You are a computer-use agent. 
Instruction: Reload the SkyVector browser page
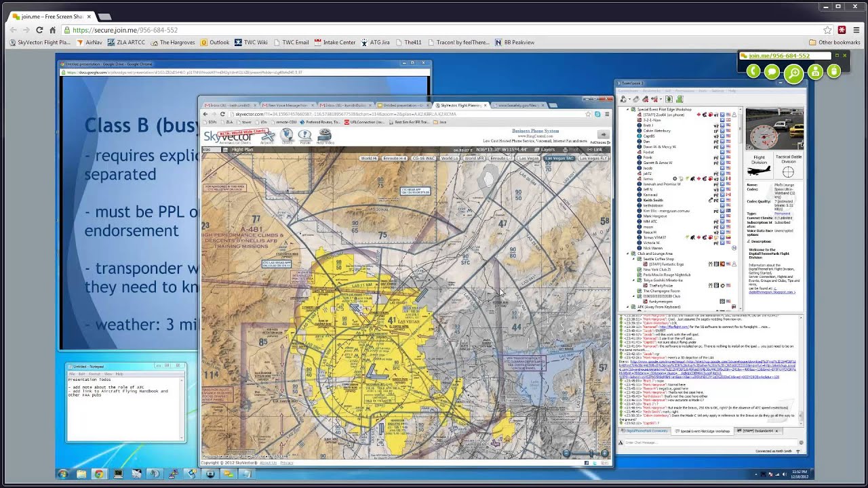tap(222, 114)
